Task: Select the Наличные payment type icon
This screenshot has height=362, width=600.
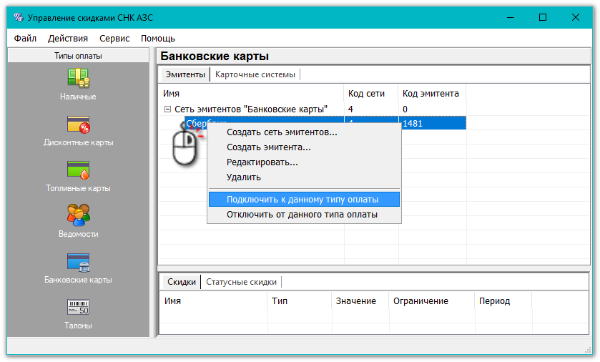Action: [x=78, y=77]
